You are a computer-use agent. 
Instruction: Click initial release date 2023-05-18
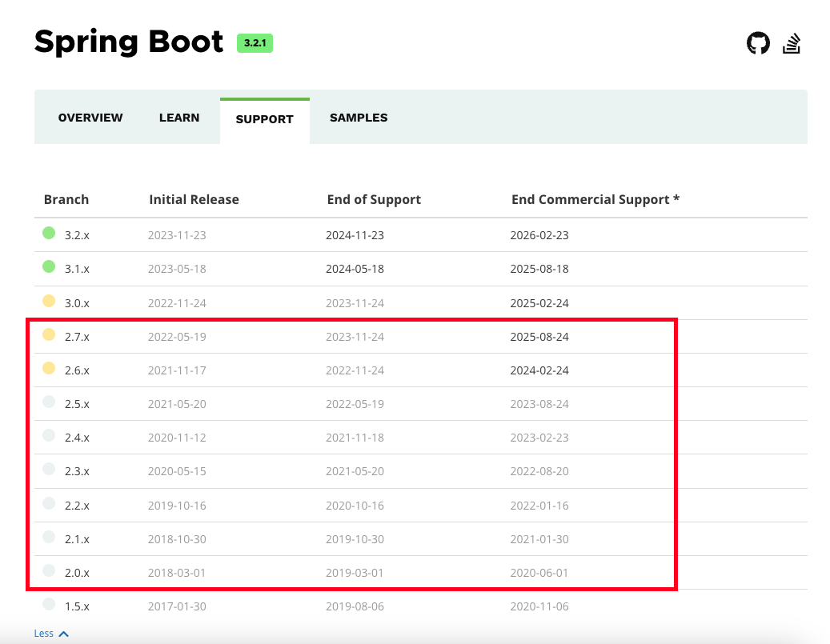pos(177,269)
